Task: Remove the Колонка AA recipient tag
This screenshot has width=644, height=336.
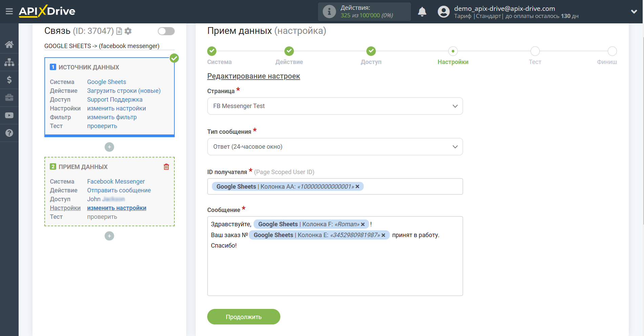Action: (357, 187)
